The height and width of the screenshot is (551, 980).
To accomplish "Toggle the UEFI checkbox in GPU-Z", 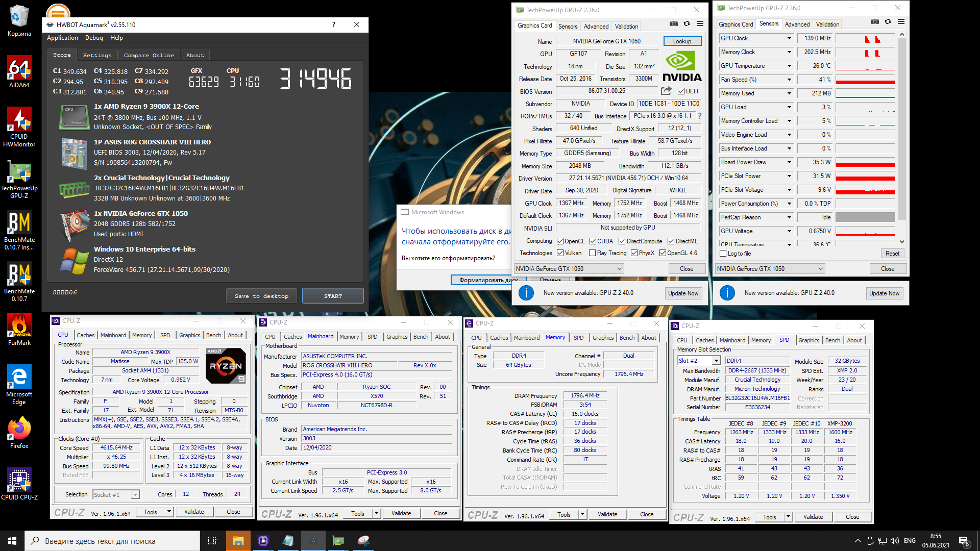I will click(681, 91).
